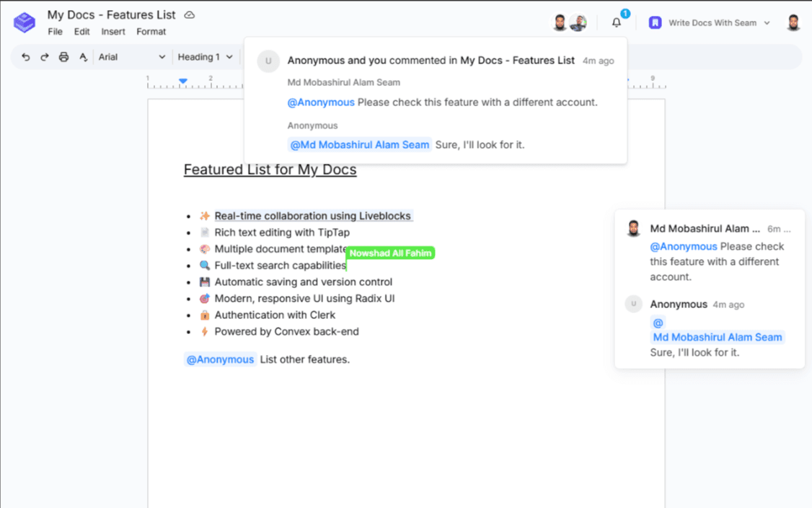Viewport: 812px width, 508px height.
Task: Click the My Docs logo icon
Action: click(25, 22)
